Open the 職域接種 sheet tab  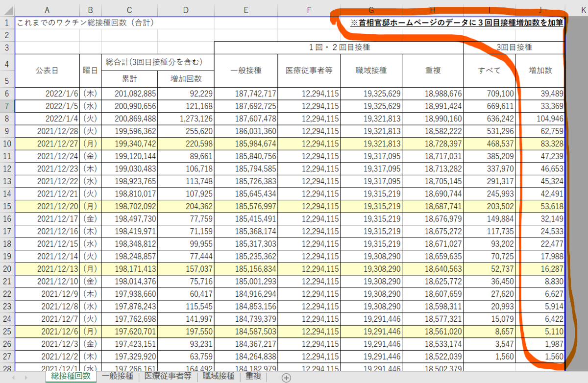click(219, 376)
